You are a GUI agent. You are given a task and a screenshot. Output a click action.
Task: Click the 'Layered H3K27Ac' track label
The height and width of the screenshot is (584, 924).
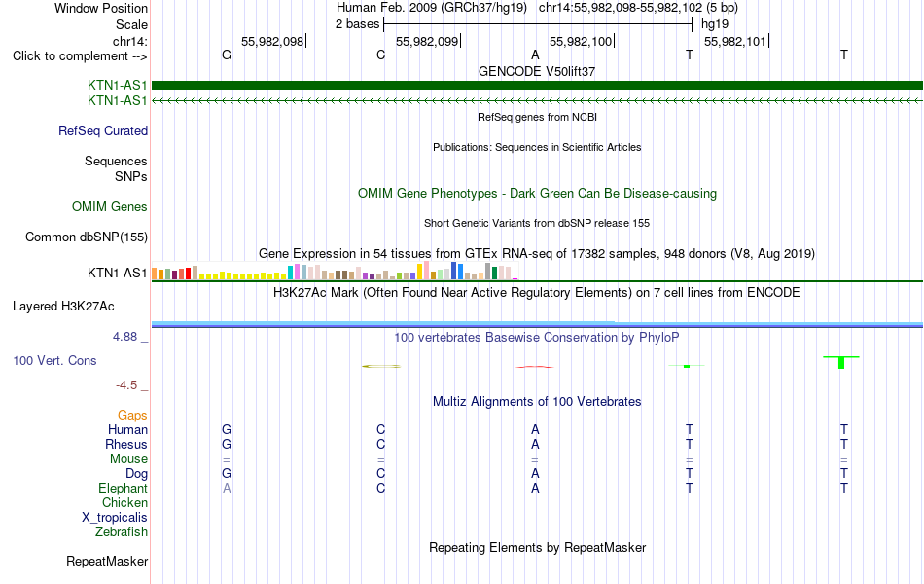coord(63,307)
